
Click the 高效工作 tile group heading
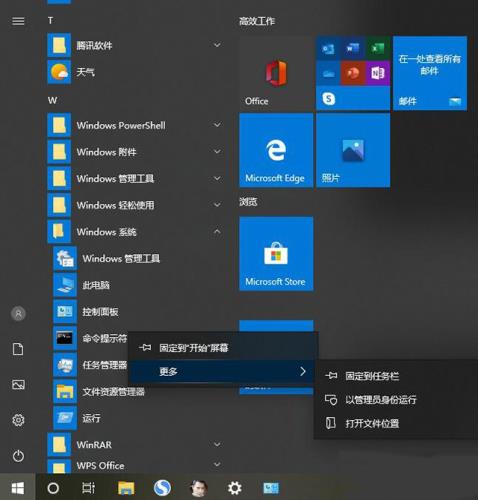pos(257,21)
